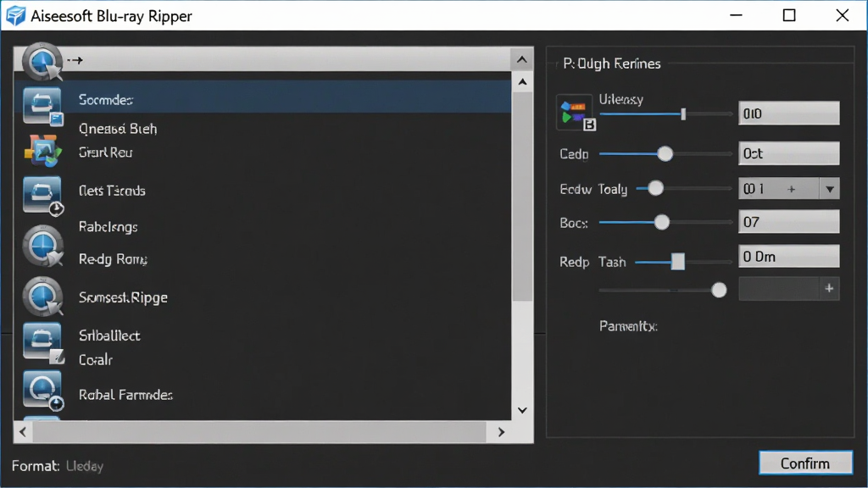Image resolution: width=868 pixels, height=488 pixels.
Task: Select the Somsest Ripge entry
Action: pyautogui.click(x=123, y=297)
